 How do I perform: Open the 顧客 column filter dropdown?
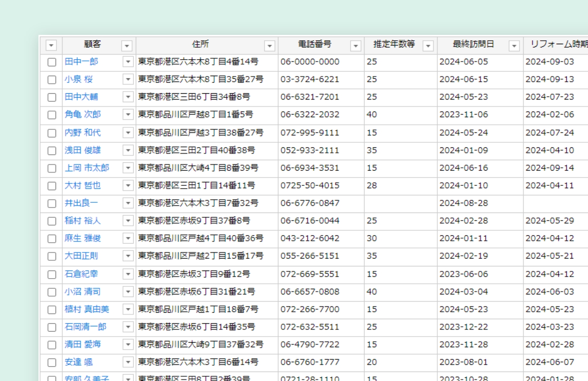pos(127,46)
